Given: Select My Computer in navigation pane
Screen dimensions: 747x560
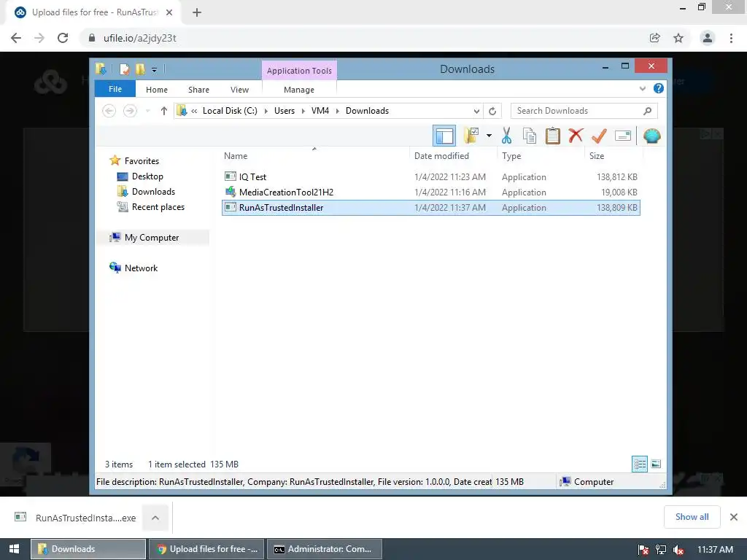Looking at the screenshot, I should 152,238.
